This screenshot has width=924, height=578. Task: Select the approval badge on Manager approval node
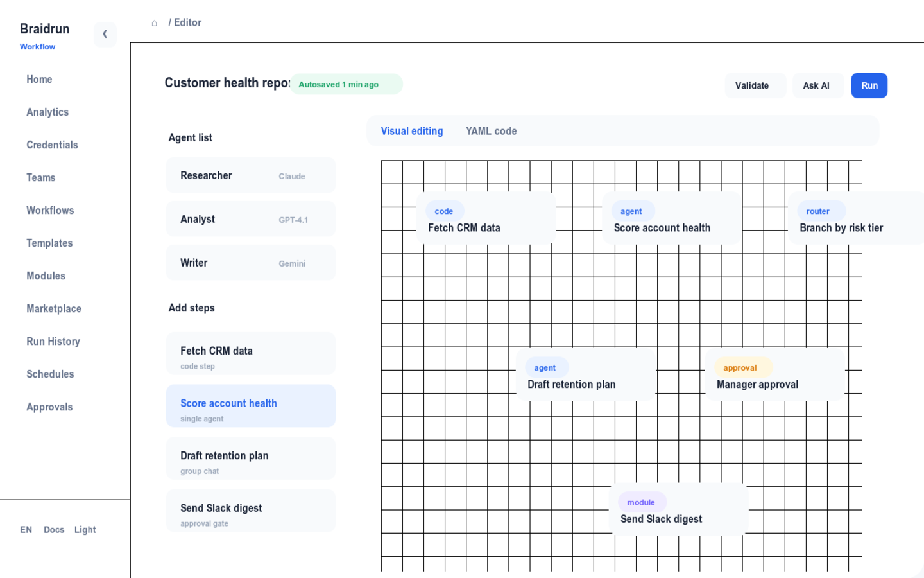[x=740, y=368]
